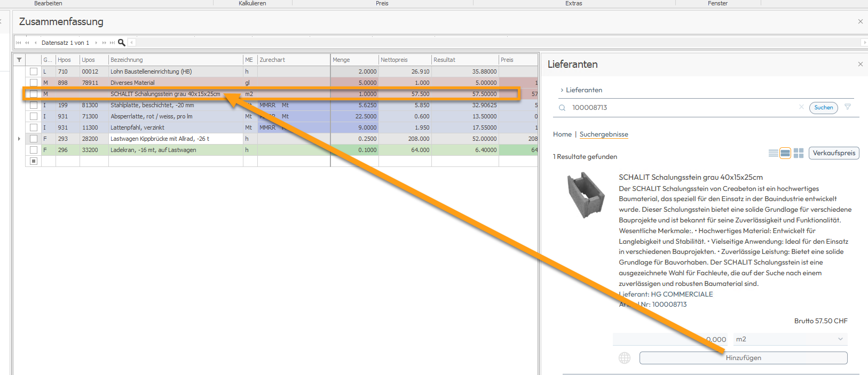Select the cell 'Absperrlatte, rot / weiss, pro lm'
The width and height of the screenshot is (868, 375).
[176, 116]
